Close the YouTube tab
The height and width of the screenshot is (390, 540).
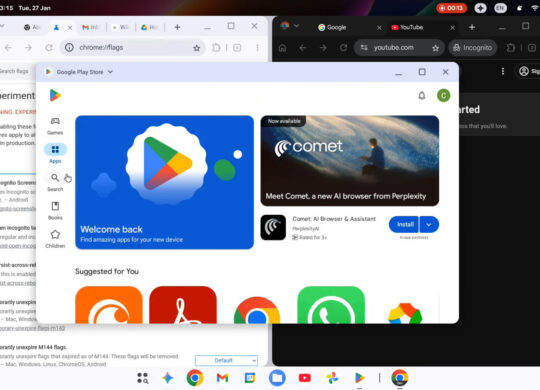pos(453,28)
